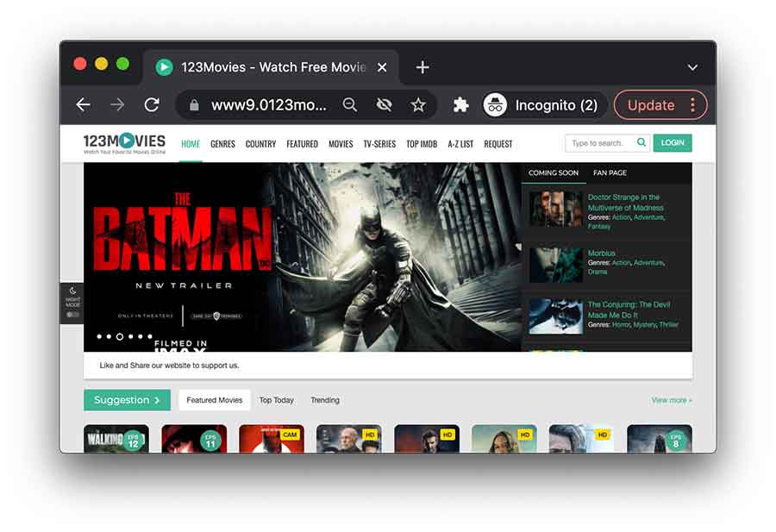Viewport: 776px width, 532px height.
Task: Open the Country menu
Action: (x=260, y=144)
